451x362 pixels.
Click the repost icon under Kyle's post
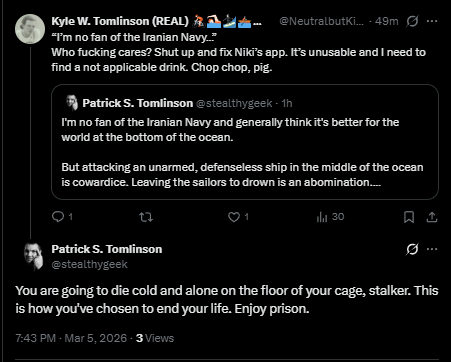146,217
